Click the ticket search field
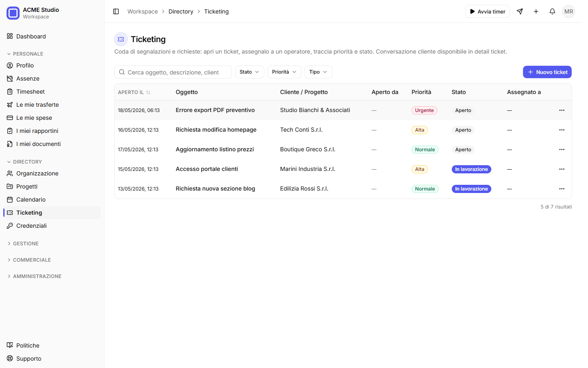This screenshot has height=368, width=588. (x=173, y=72)
